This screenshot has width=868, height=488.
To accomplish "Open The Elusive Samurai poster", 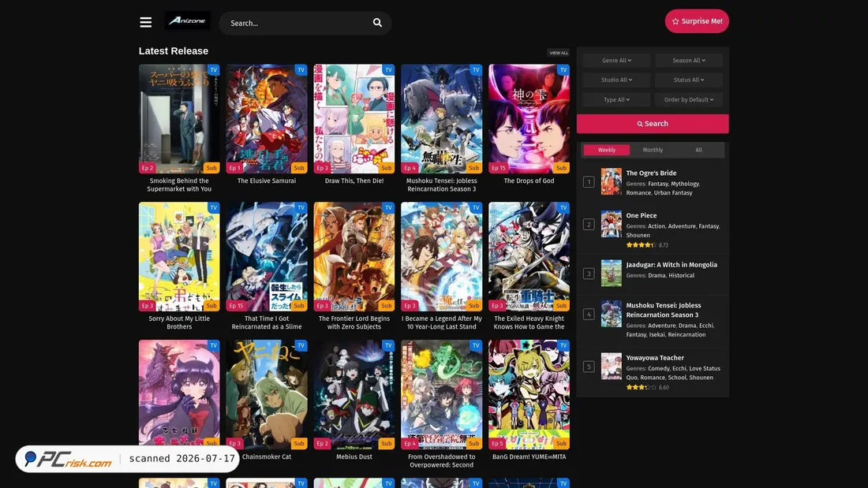I will [x=267, y=119].
